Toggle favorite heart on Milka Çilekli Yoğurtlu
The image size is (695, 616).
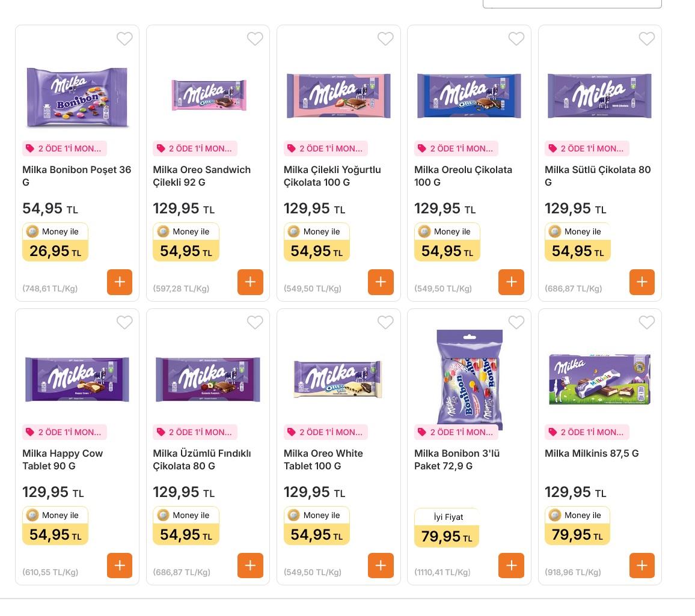click(x=385, y=39)
